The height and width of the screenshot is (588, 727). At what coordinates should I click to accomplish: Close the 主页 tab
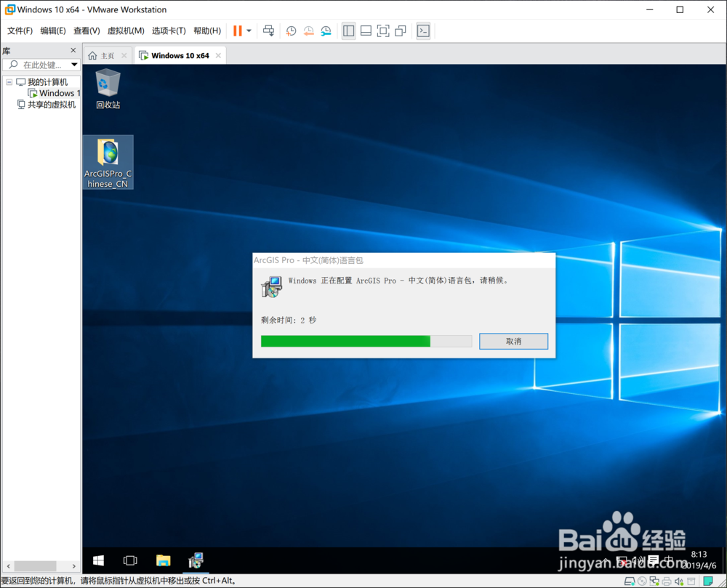click(124, 56)
